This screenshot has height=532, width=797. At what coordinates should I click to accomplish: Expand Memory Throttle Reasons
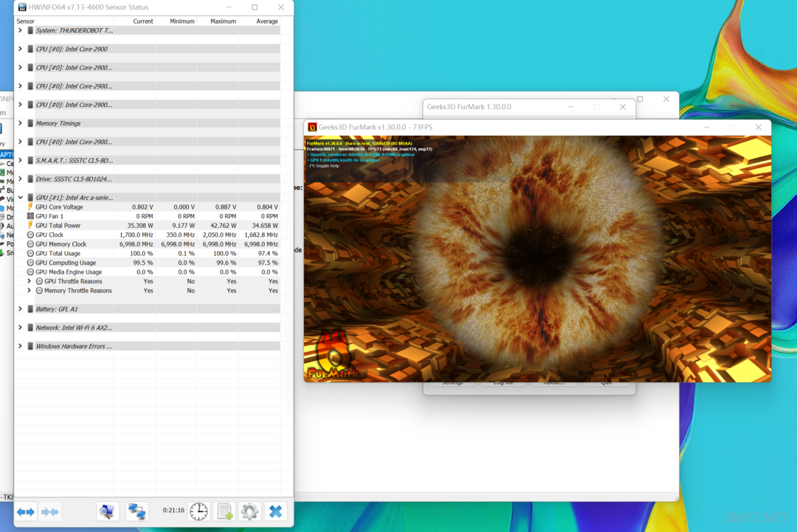[29, 291]
